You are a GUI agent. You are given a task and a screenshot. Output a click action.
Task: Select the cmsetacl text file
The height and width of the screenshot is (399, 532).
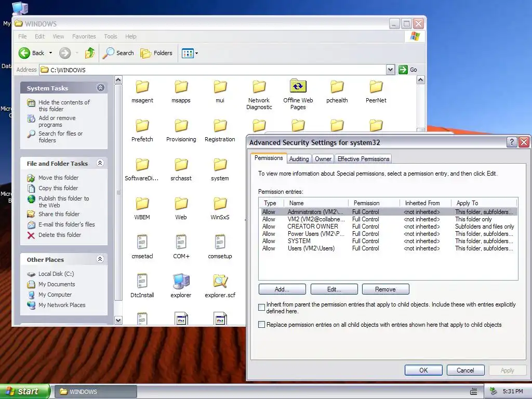coord(142,247)
